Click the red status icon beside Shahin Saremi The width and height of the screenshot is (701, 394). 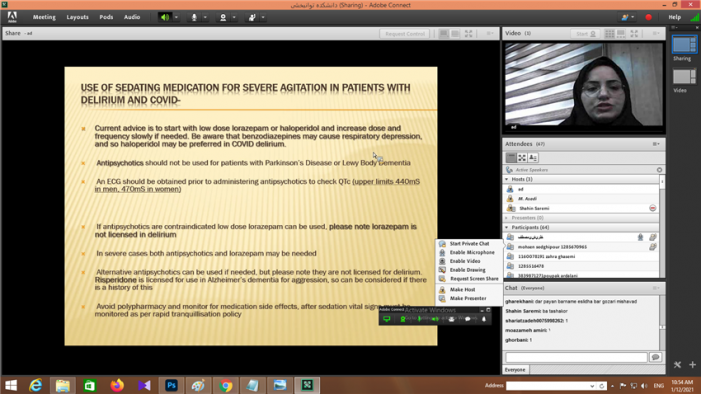click(653, 208)
